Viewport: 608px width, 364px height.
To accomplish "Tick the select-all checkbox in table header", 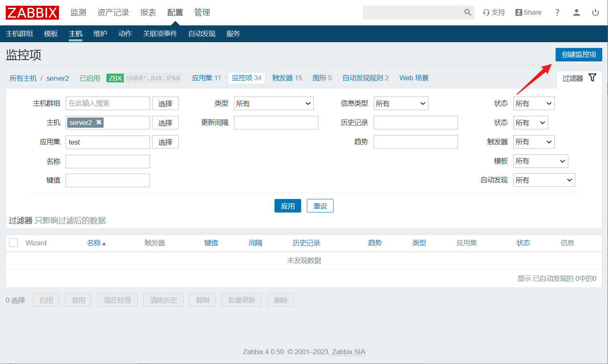I will [14, 243].
